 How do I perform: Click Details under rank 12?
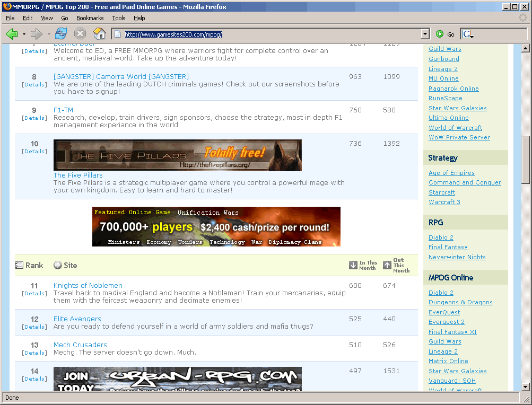(34, 327)
